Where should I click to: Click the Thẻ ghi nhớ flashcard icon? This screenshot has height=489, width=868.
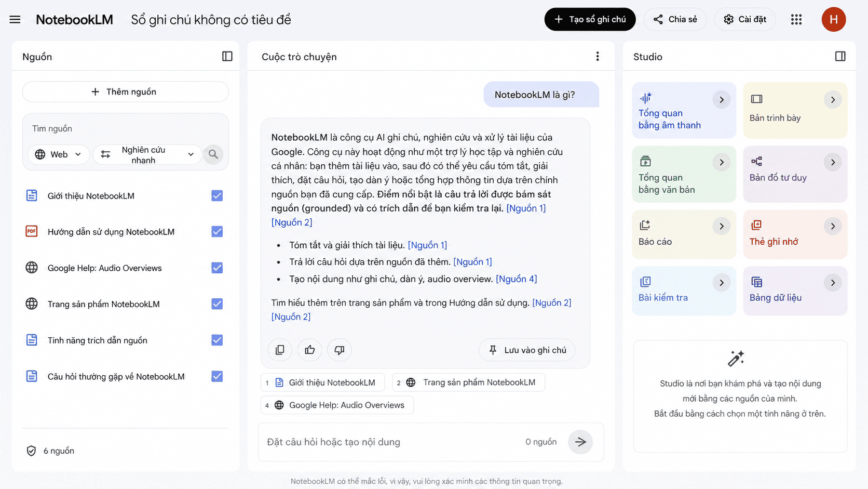[756, 225]
